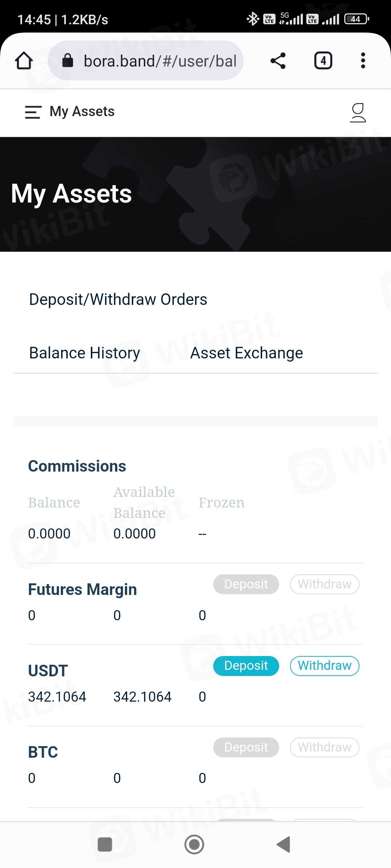
Task: Open the browser three-dot overflow menu
Action: coord(363,60)
